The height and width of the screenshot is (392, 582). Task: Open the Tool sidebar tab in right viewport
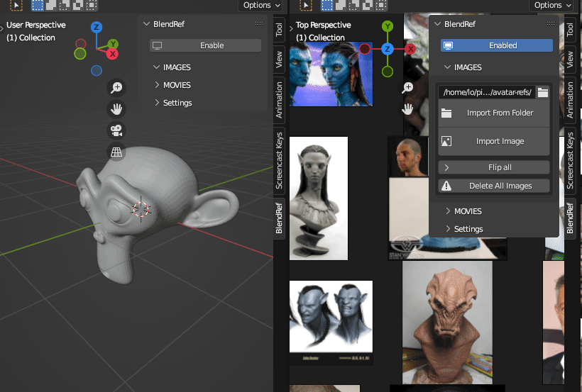click(x=570, y=29)
